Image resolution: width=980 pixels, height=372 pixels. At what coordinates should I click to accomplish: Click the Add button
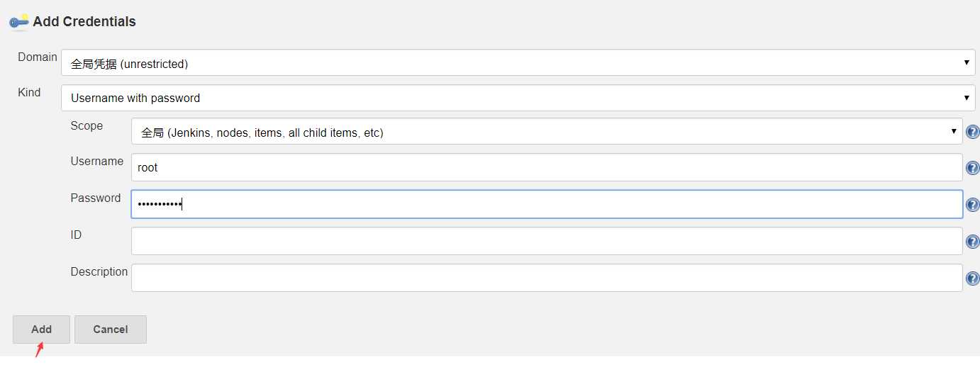pos(41,329)
